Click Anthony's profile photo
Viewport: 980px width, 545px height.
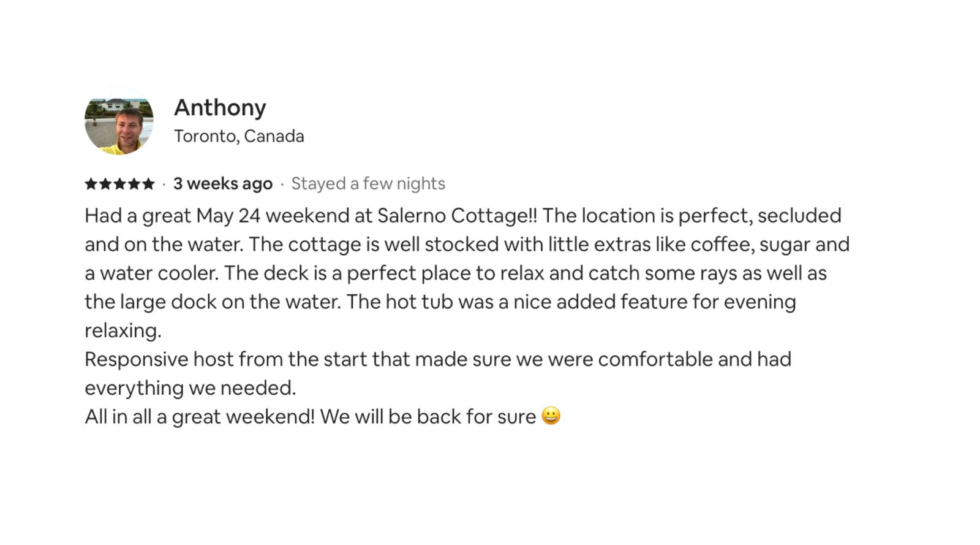(119, 121)
